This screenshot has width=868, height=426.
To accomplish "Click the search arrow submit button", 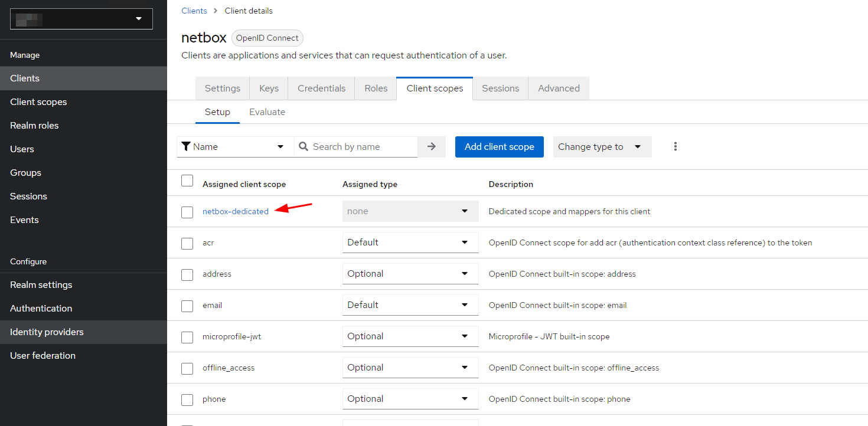I will click(432, 147).
